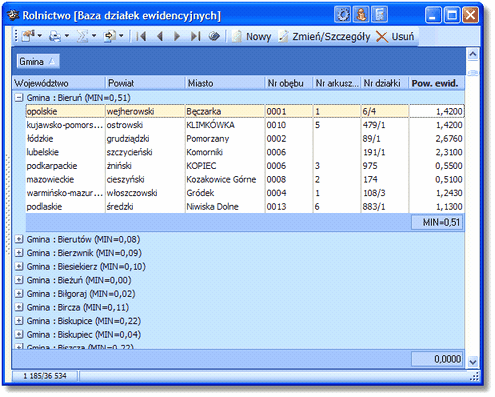Open the dropdown arrow beside the view settings icon
This screenshot has height=397, width=495.
[x=40, y=36]
